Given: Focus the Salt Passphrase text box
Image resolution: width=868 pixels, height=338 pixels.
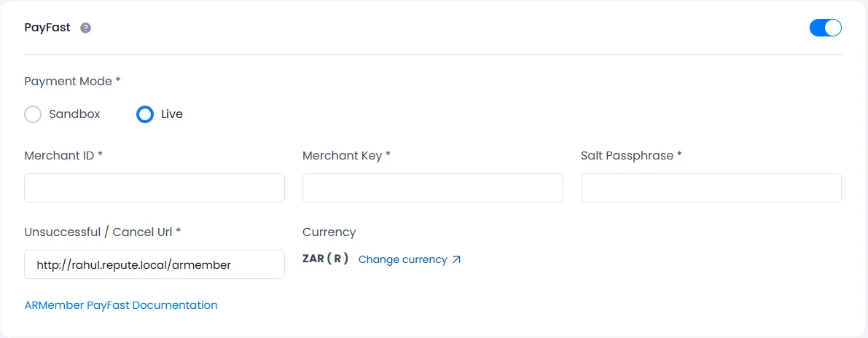Looking at the screenshot, I should 711,188.
